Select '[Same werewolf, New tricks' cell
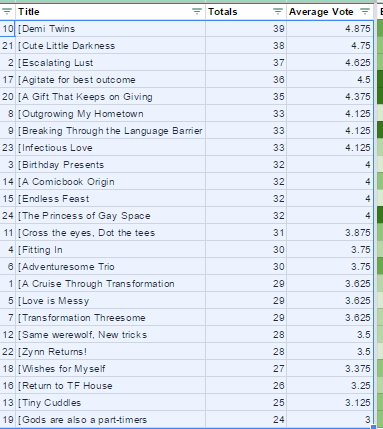Screen dimensions: 383x429 [x=111, y=335]
